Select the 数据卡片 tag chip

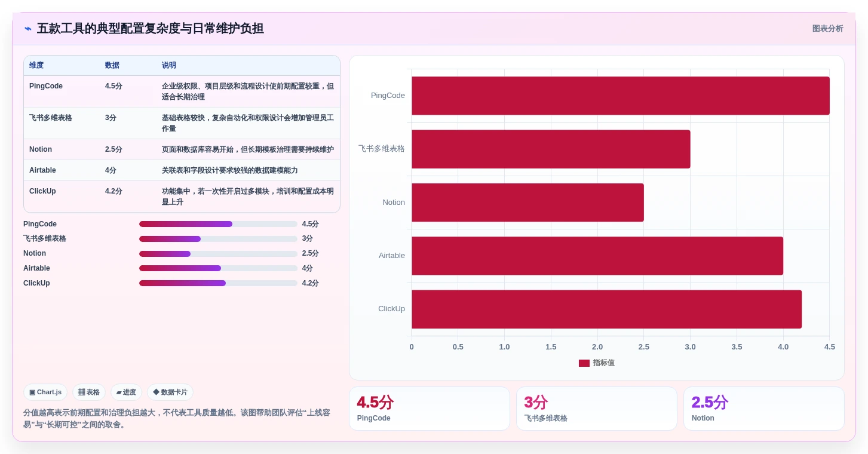170,392
